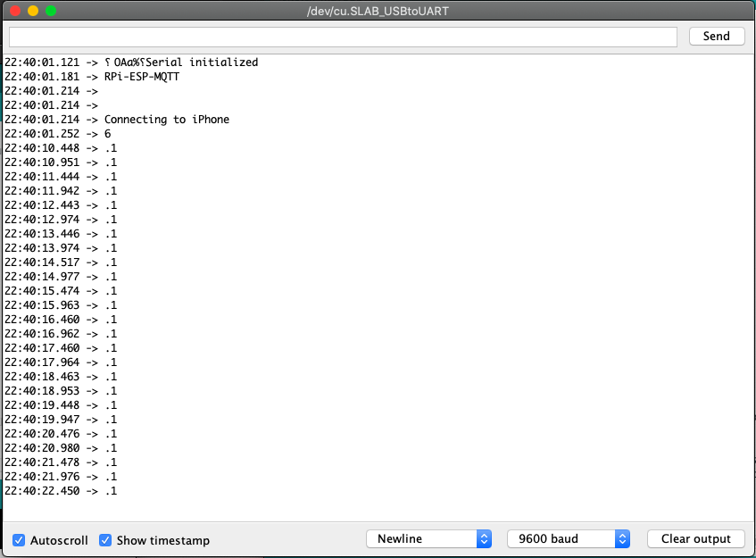Viewport: 756px width, 558px height.
Task: Click the log line at 22:40:11.444
Action: 61,177
